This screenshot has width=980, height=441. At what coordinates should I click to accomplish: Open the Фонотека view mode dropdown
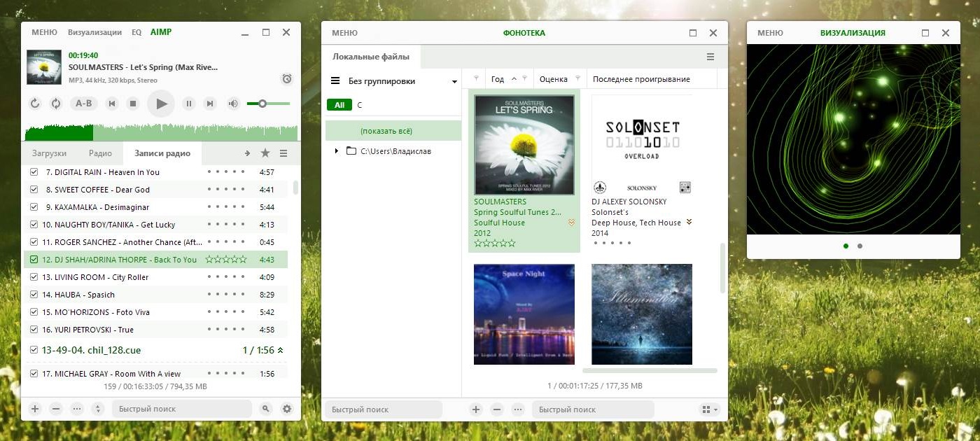(x=710, y=409)
